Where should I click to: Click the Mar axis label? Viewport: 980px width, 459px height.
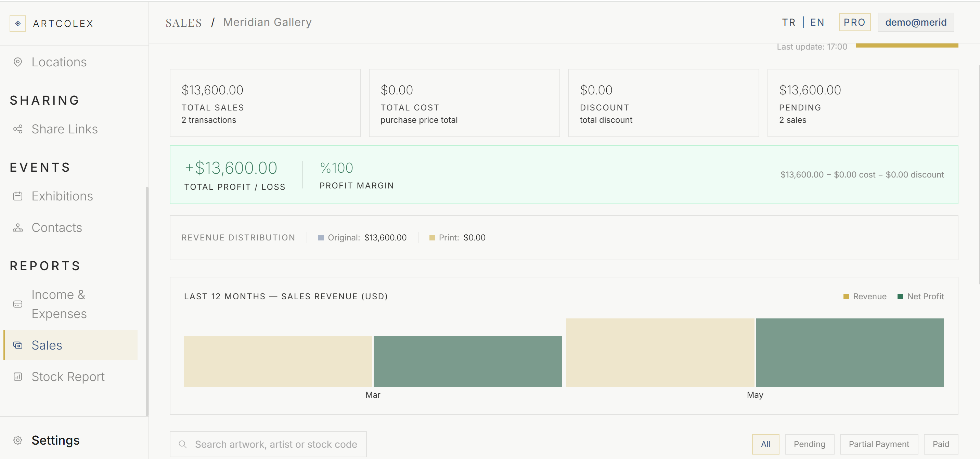pos(373,395)
